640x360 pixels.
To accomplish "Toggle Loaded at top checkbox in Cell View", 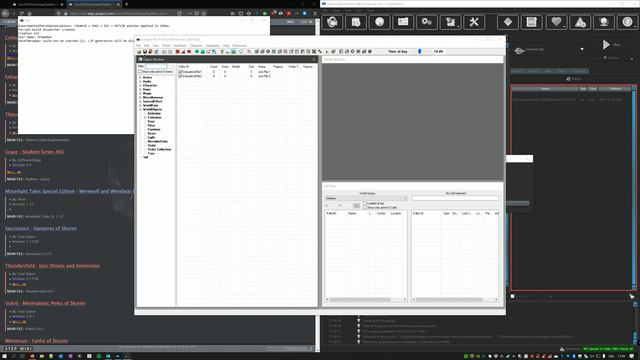I will 365,203.
